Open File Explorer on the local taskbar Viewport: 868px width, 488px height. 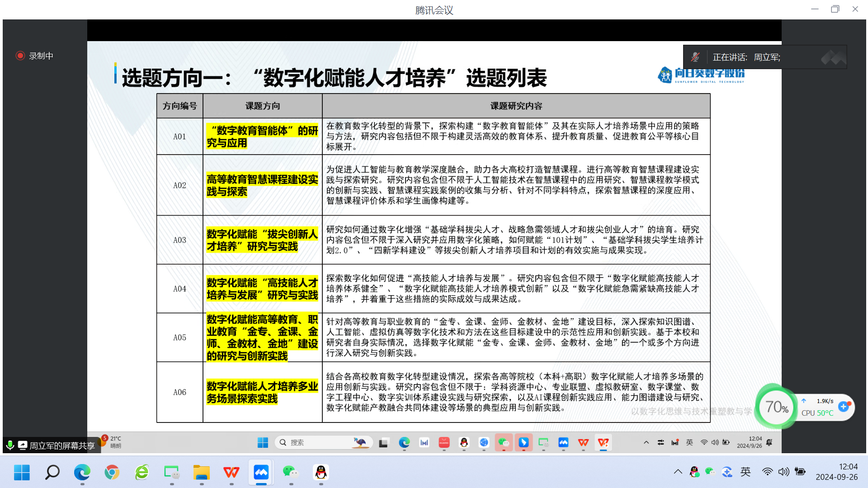click(202, 473)
